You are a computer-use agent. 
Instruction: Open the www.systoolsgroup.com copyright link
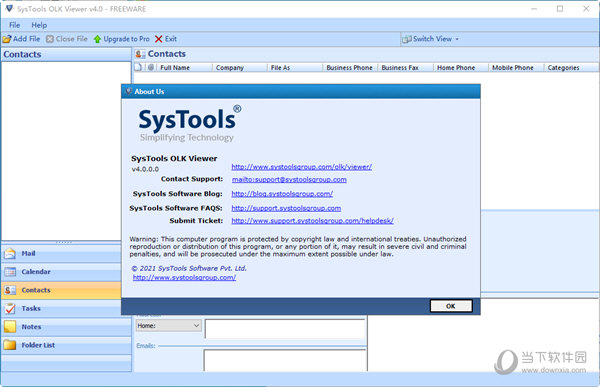coord(184,278)
